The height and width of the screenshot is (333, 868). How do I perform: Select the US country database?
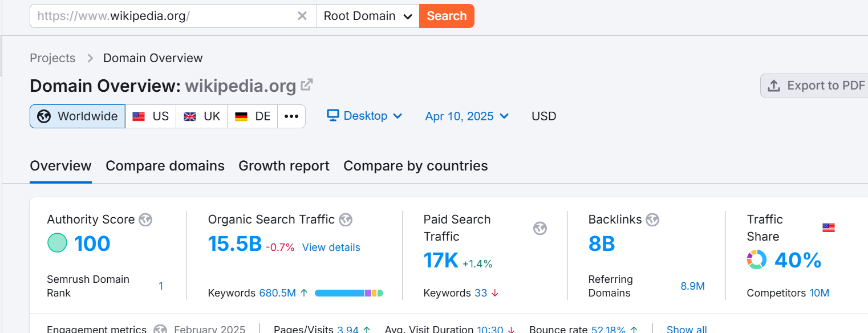(x=151, y=116)
